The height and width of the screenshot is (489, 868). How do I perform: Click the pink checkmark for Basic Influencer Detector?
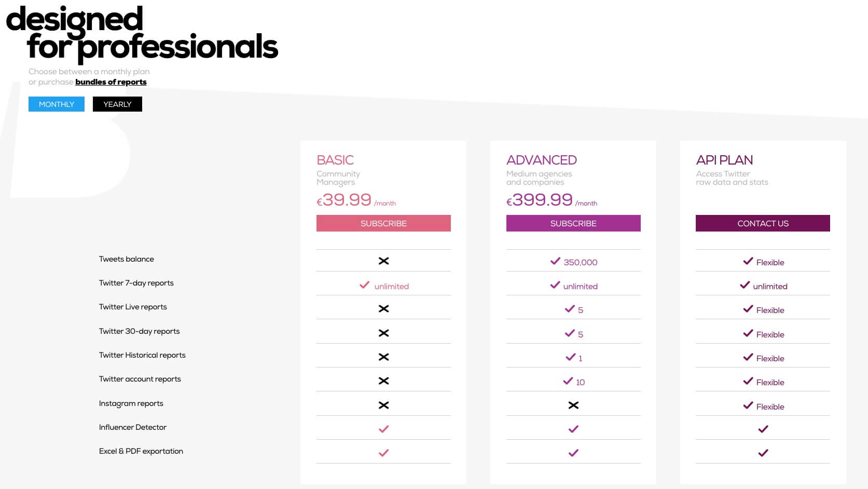tap(383, 429)
